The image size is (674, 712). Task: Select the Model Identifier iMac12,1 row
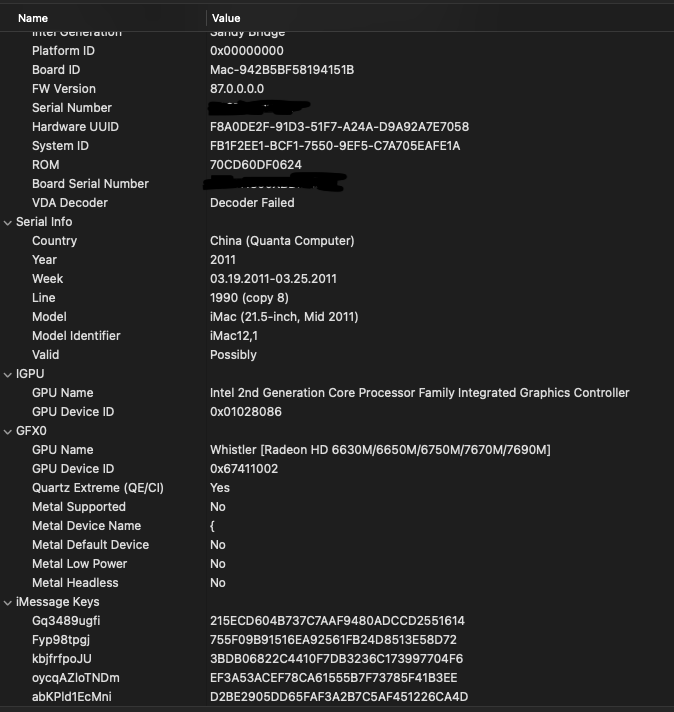point(76,336)
